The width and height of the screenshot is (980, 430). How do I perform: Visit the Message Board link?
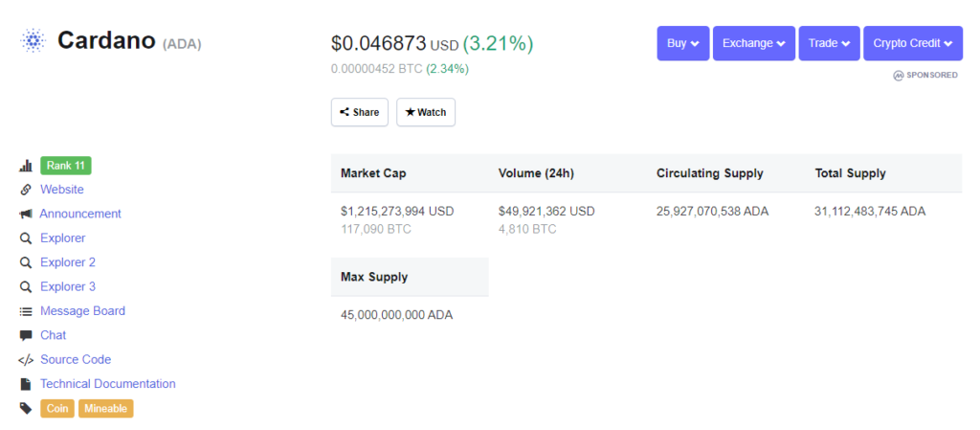82,310
